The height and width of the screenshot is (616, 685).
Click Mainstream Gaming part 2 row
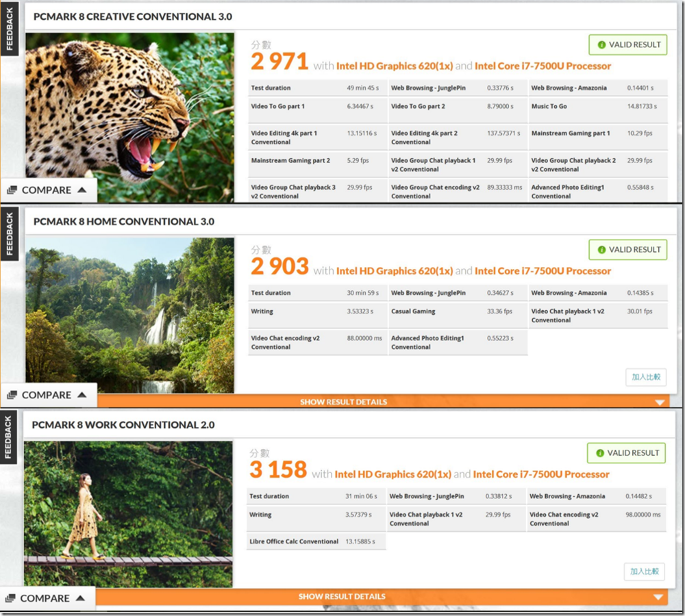click(318, 164)
